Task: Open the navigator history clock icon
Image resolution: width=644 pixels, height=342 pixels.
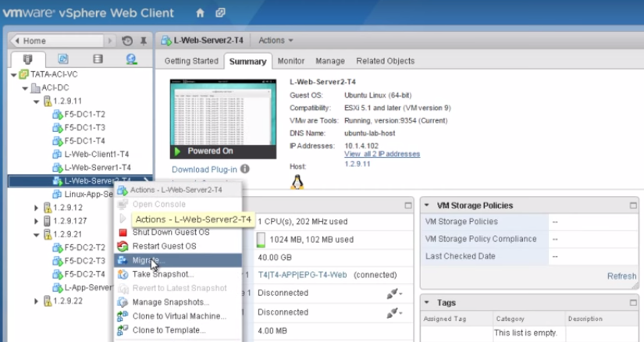Action: tap(127, 41)
